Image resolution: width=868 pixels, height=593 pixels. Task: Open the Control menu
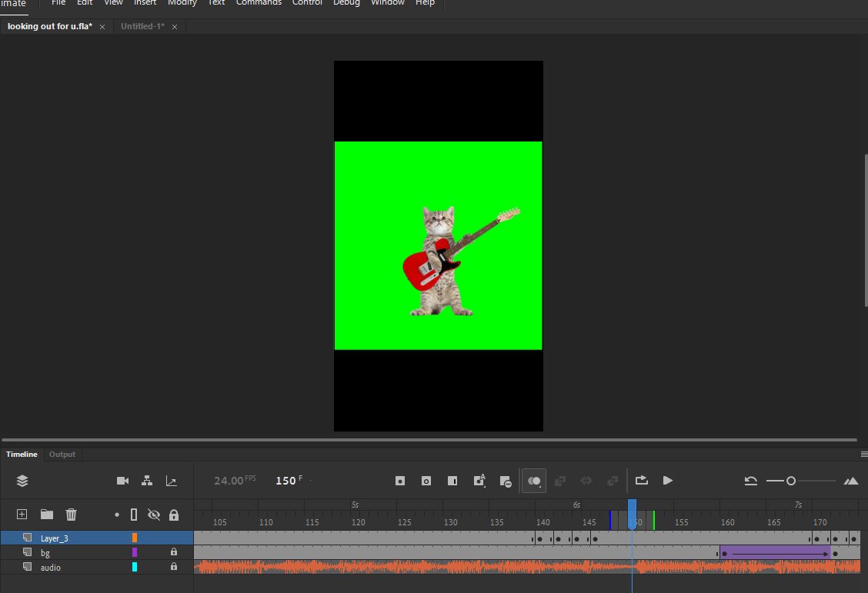pos(307,3)
